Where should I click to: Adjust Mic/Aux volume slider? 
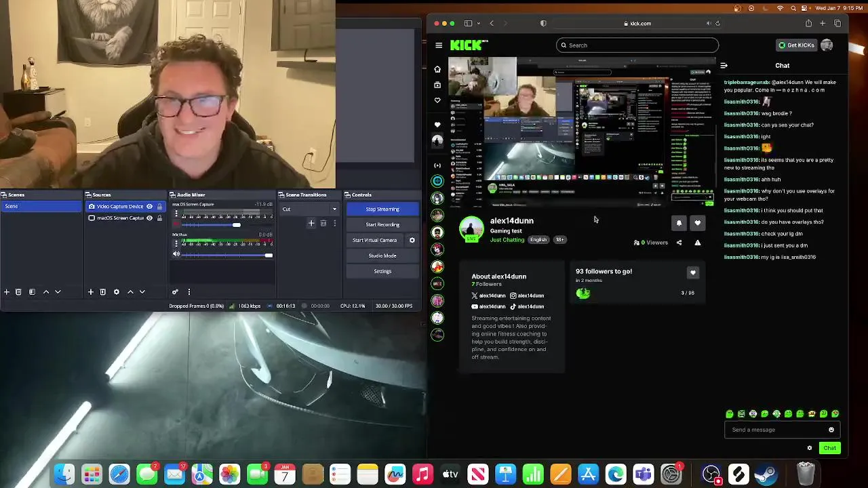[x=227, y=255]
